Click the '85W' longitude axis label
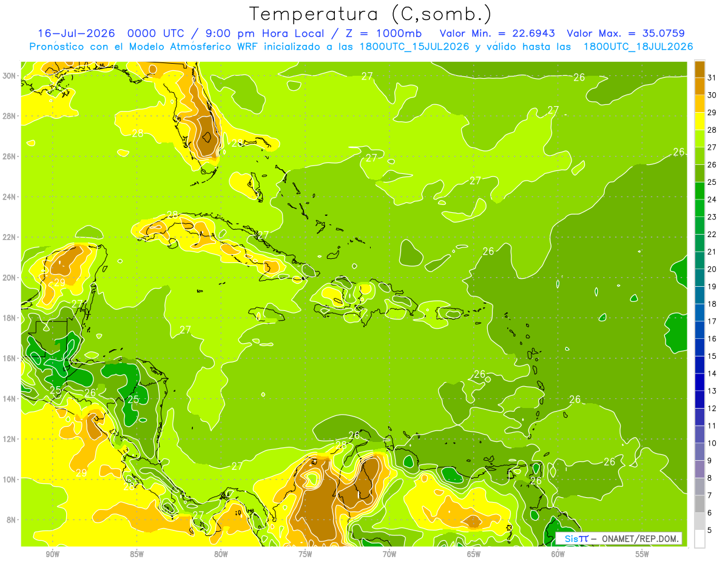This screenshot has height=562, width=728. (136, 554)
